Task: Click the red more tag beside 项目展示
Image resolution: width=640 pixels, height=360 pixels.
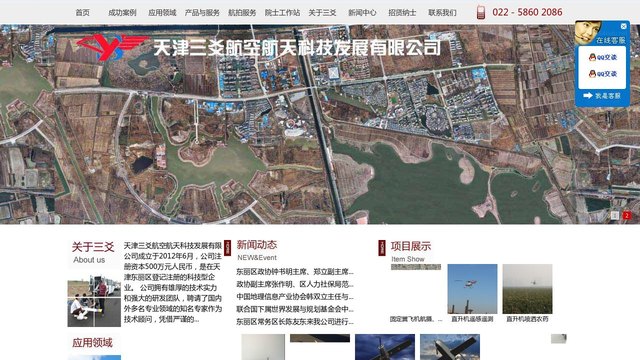Action: click(382, 248)
